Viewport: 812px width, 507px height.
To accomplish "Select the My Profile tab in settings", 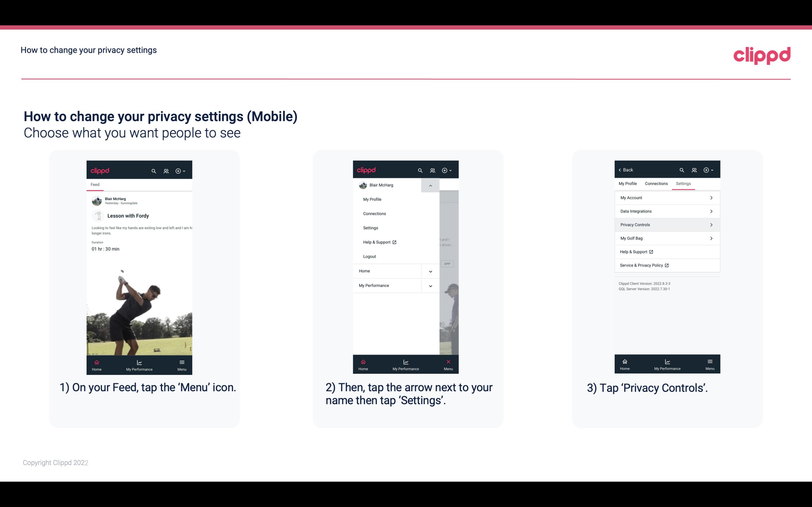I will pyautogui.click(x=628, y=183).
